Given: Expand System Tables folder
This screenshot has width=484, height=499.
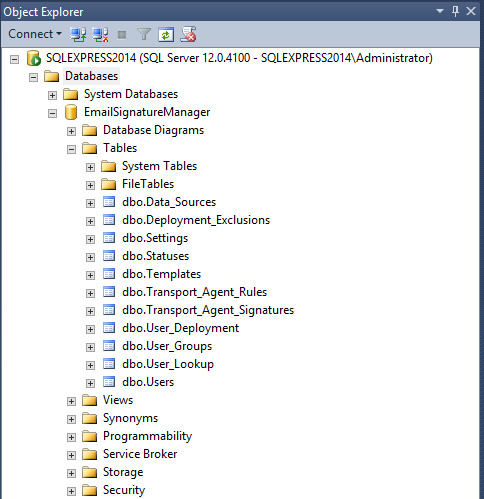Looking at the screenshot, I should pos(90,168).
